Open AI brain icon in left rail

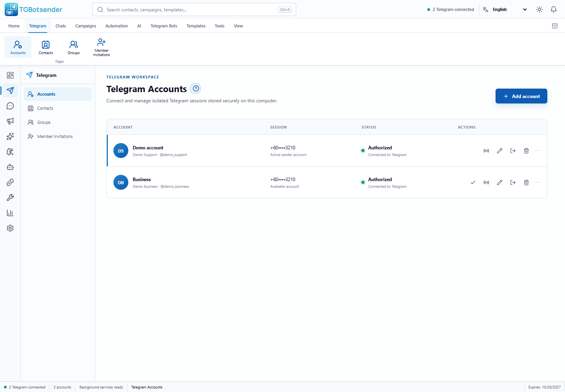pyautogui.click(x=10, y=152)
